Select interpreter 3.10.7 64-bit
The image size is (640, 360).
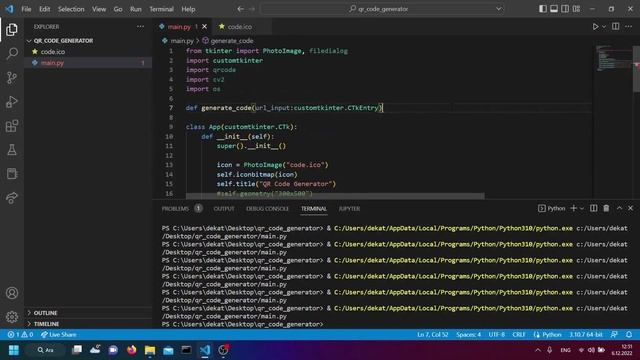click(586, 334)
